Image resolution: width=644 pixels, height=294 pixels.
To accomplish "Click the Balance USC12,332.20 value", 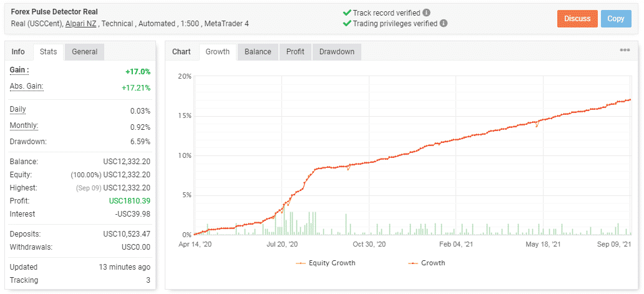I will 127,162.
